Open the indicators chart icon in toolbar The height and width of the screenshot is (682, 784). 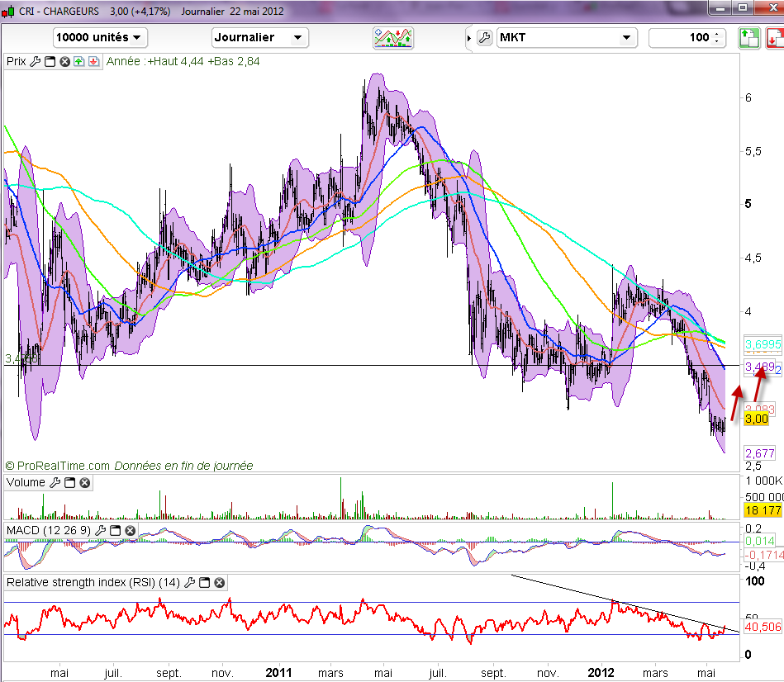(393, 37)
